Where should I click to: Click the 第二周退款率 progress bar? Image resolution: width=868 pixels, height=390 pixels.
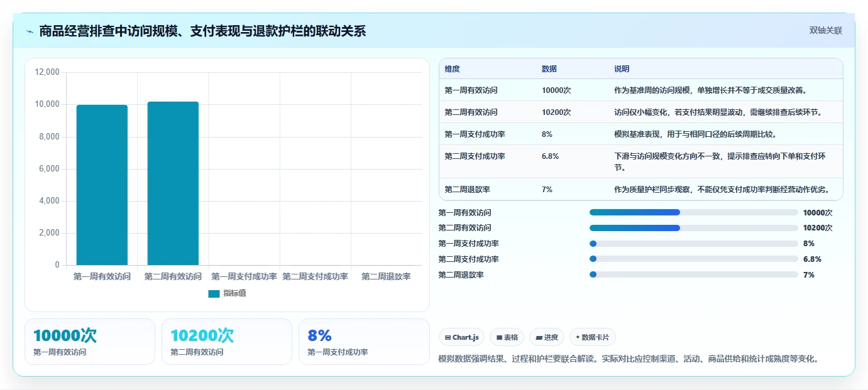tap(694, 275)
